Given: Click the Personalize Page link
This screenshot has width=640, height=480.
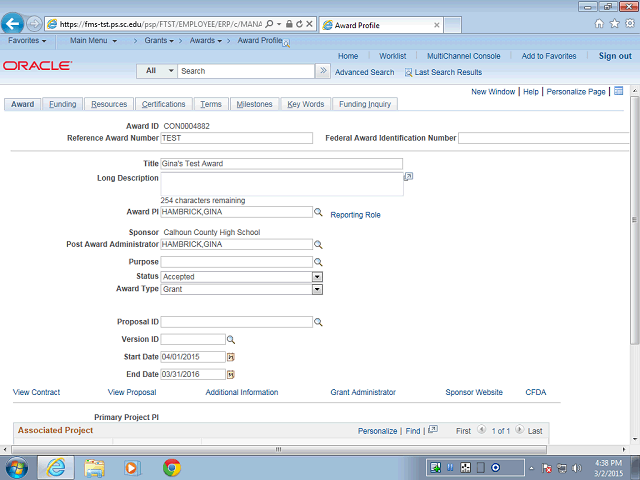Looking at the screenshot, I should coord(576,91).
